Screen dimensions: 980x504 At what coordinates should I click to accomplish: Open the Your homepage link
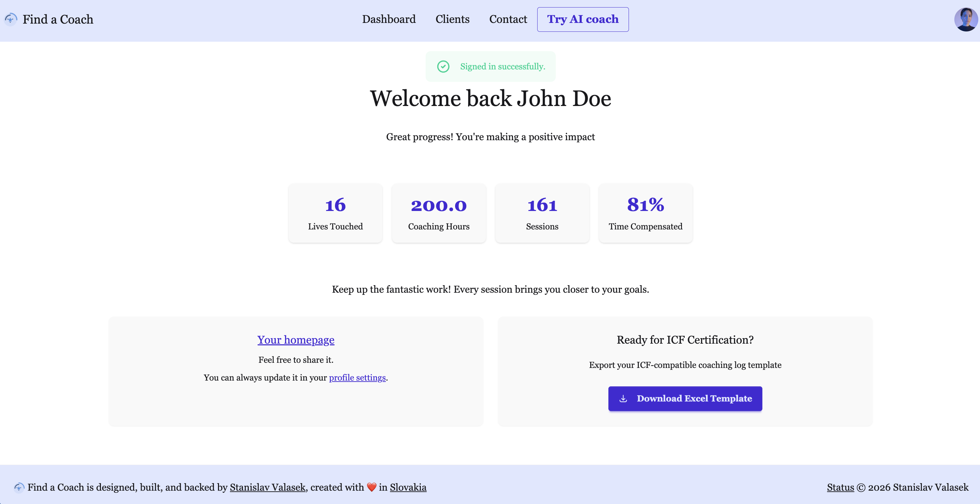(296, 340)
